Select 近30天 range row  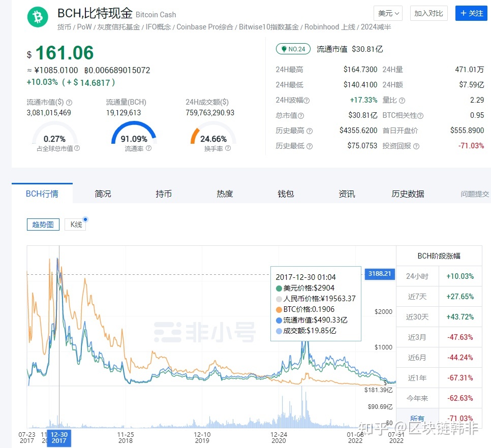pos(439,317)
